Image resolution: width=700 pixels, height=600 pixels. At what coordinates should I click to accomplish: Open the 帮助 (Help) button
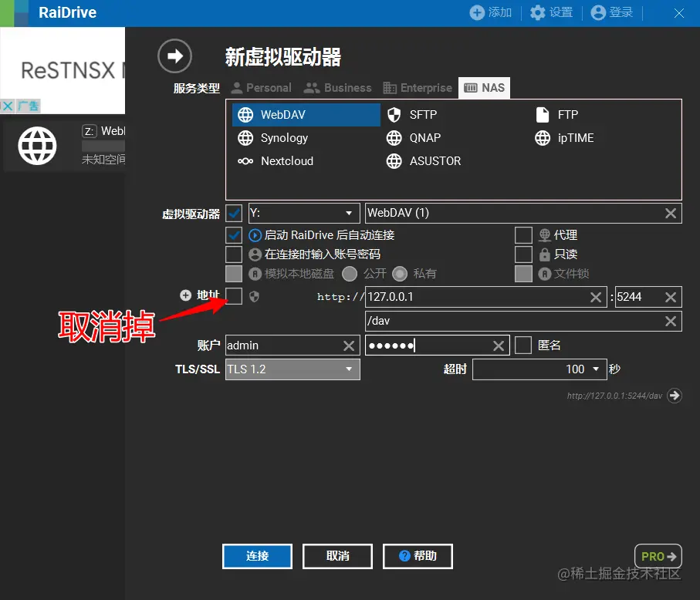click(x=418, y=556)
